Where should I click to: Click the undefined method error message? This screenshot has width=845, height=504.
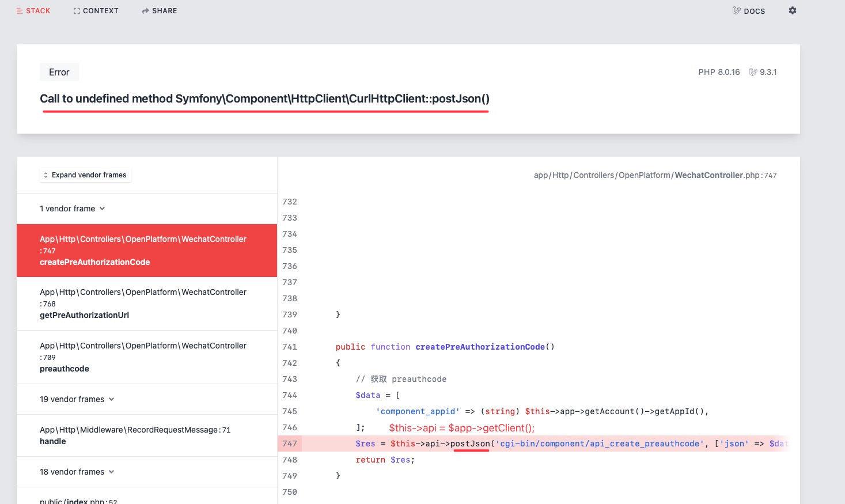click(x=264, y=98)
